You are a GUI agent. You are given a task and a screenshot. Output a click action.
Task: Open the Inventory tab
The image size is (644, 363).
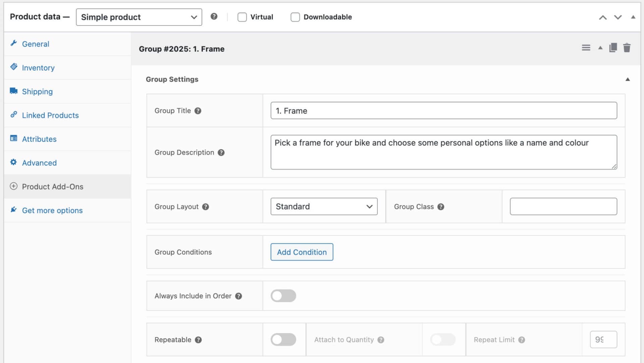point(38,68)
